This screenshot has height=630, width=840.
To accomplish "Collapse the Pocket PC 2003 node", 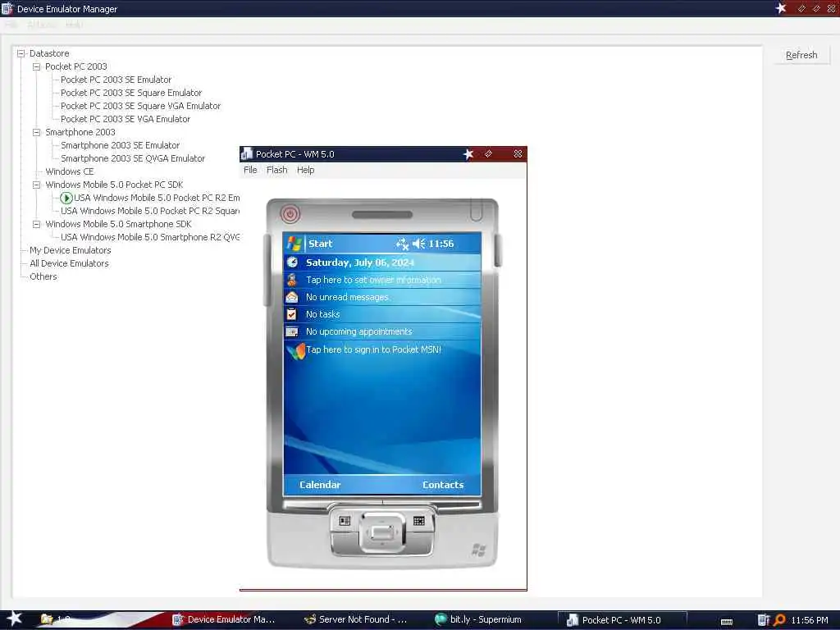I will [x=36, y=66].
